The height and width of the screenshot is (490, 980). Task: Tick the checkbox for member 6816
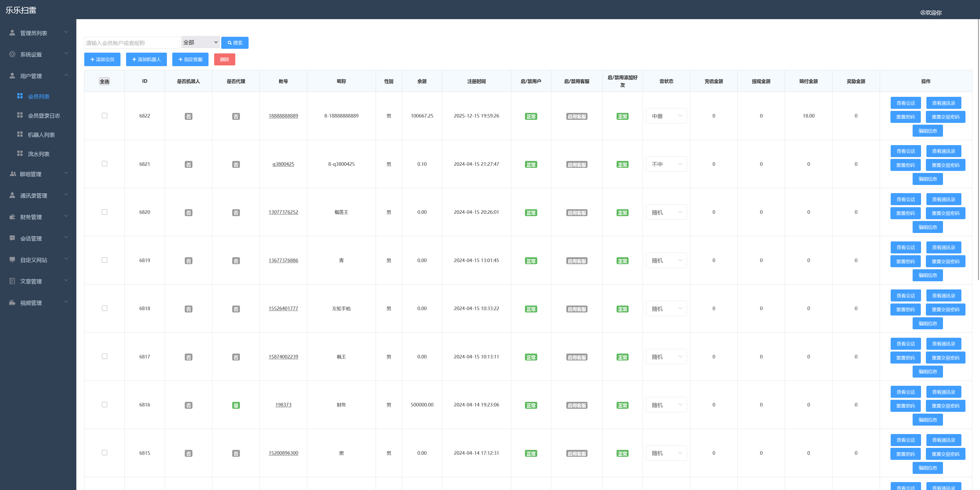[104, 404]
